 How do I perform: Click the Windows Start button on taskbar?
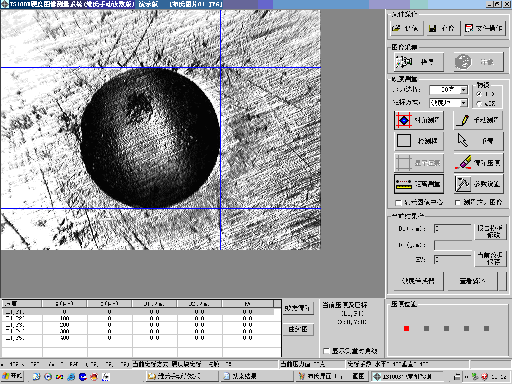point(12,376)
